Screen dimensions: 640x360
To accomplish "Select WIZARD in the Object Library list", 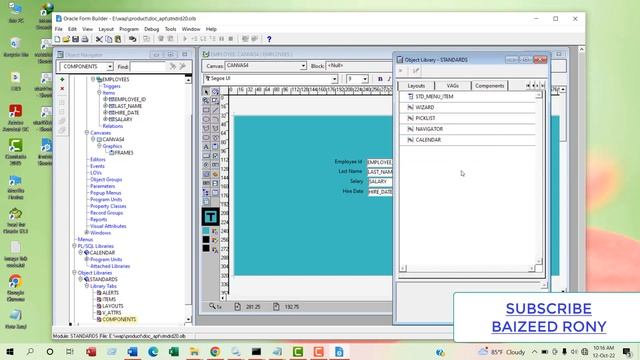I will [x=468, y=107].
